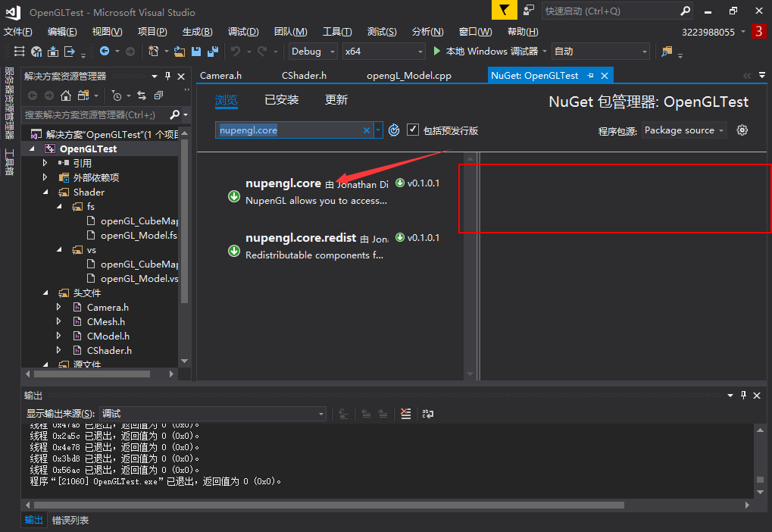Switch to the Camera.h tab
The width and height of the screenshot is (772, 532).
(220, 75)
